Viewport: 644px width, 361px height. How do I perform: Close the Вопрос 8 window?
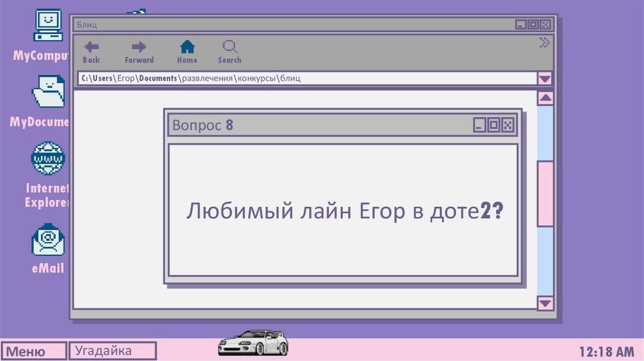(508, 125)
